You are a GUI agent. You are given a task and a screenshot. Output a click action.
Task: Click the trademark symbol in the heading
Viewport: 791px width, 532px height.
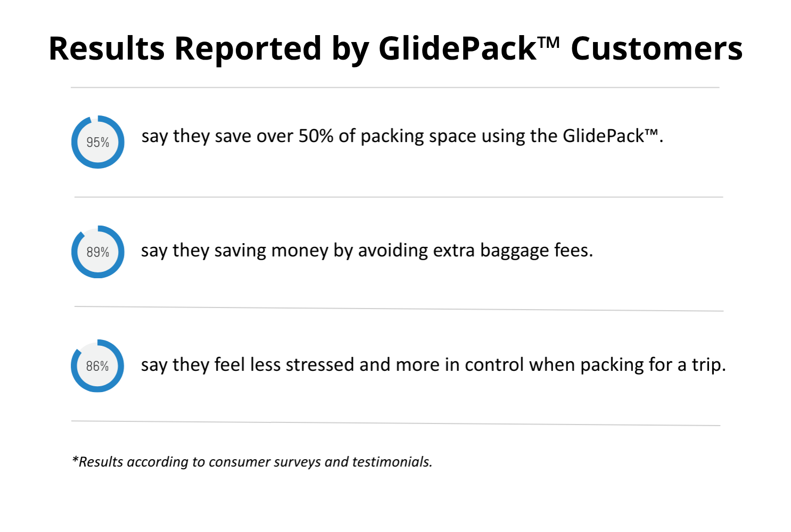point(549,41)
